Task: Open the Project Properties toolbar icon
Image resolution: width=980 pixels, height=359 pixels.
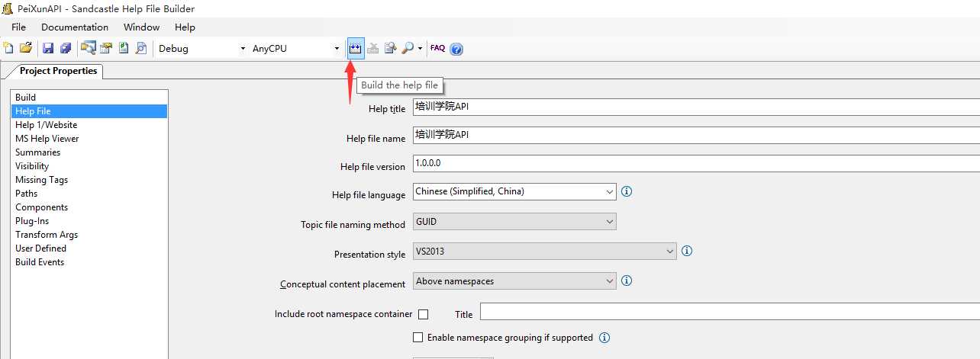Action: coord(106,48)
